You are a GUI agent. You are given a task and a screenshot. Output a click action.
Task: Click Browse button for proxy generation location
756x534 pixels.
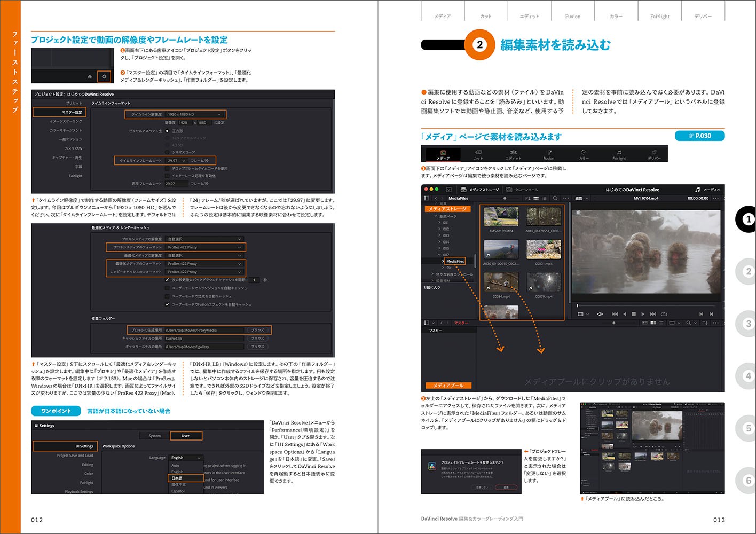258,330
